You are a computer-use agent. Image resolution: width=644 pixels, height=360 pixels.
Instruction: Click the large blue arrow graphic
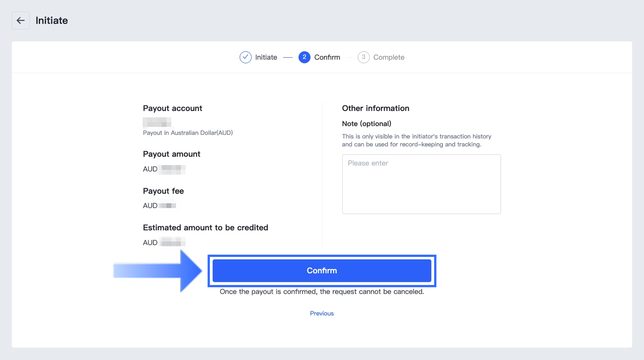pos(159,271)
